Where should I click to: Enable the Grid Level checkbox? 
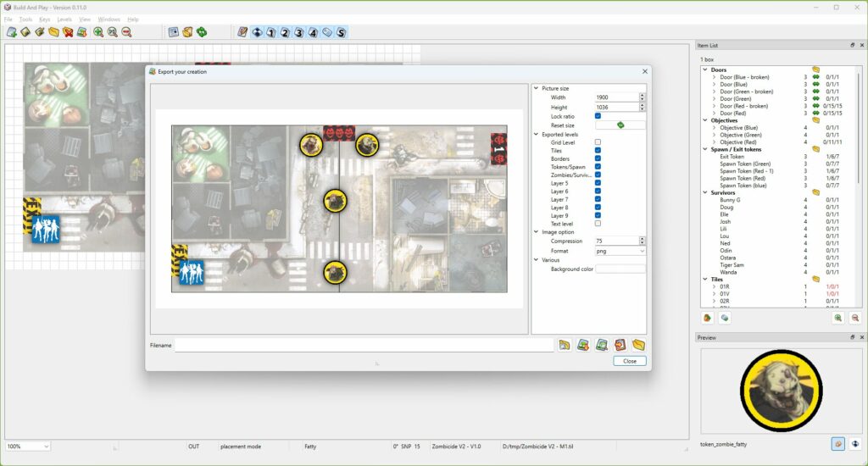[x=598, y=142]
